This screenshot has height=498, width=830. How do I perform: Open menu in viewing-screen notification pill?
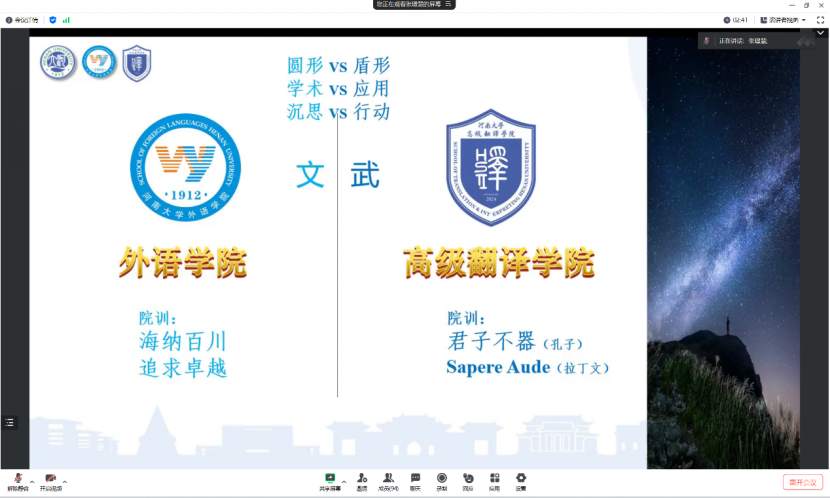click(x=448, y=4)
